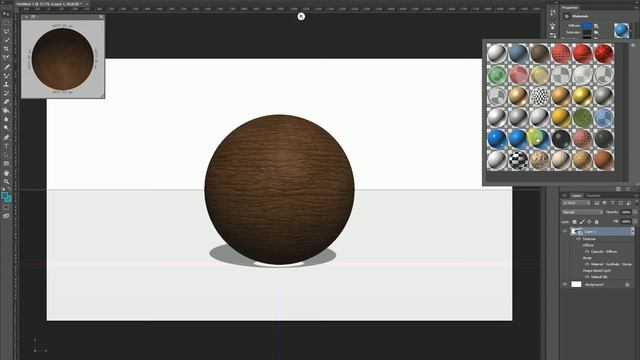Image resolution: width=640 pixels, height=360 pixels.
Task: Select the Crop tool
Action: pos(6,49)
